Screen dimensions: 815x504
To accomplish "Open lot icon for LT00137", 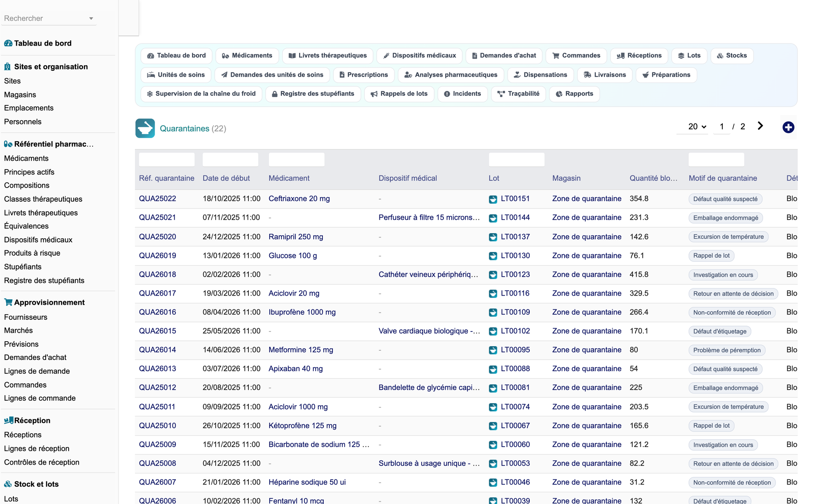I will click(x=493, y=237).
